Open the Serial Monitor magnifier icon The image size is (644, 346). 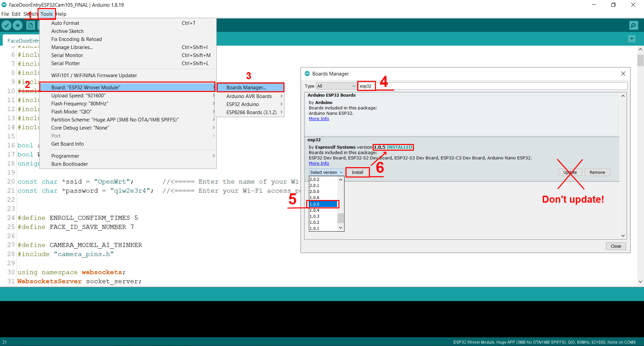[634, 25]
